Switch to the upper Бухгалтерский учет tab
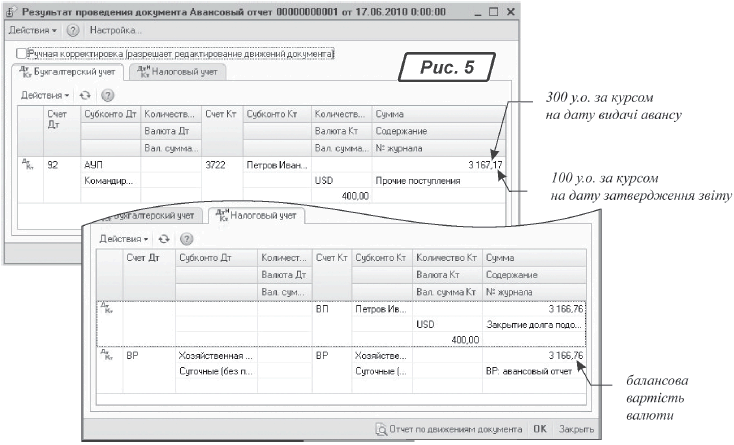The width and height of the screenshot is (734, 445). click(x=66, y=73)
